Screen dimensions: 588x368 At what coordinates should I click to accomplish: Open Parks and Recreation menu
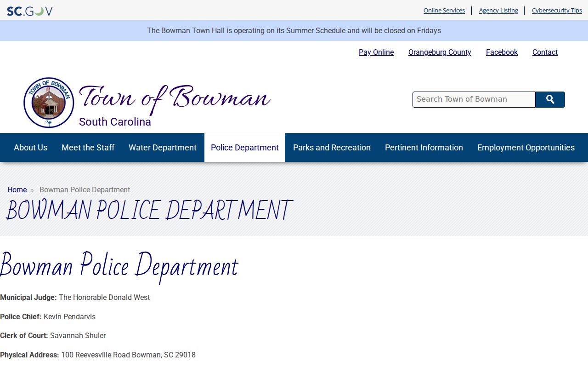[332, 148]
